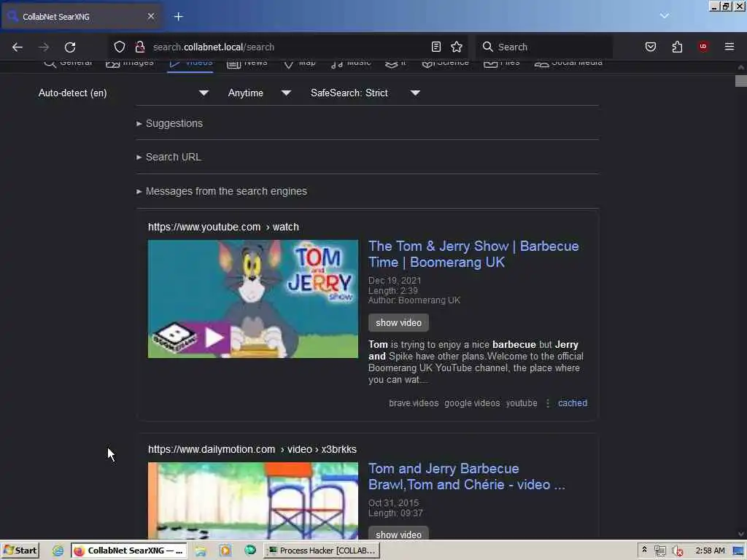This screenshot has height=560, width=747.
Task: Switch to Process Hacker taskbar window
Action: click(x=322, y=551)
